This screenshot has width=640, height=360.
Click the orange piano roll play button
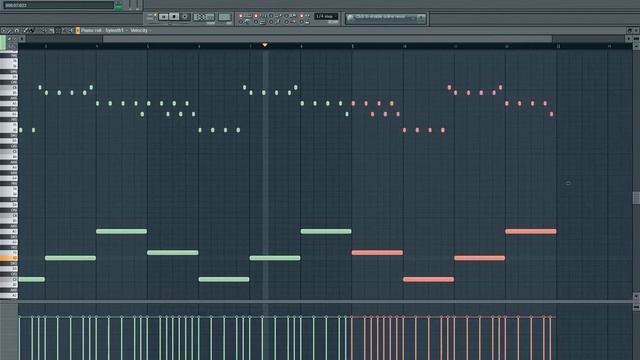78,31
